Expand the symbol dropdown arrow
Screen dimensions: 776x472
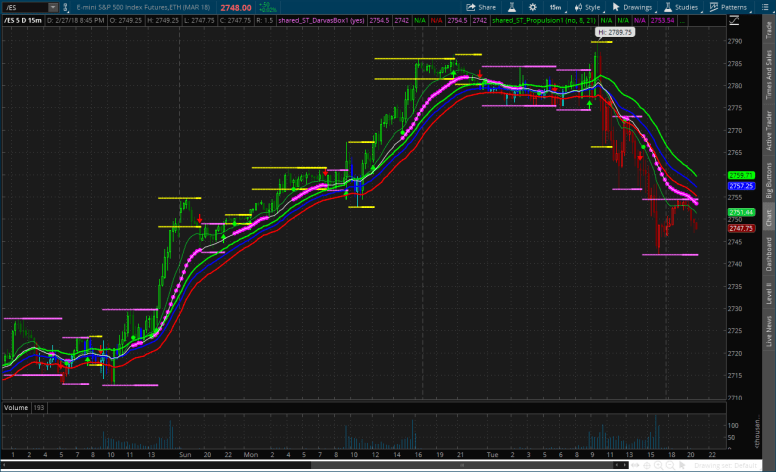pos(52,6)
